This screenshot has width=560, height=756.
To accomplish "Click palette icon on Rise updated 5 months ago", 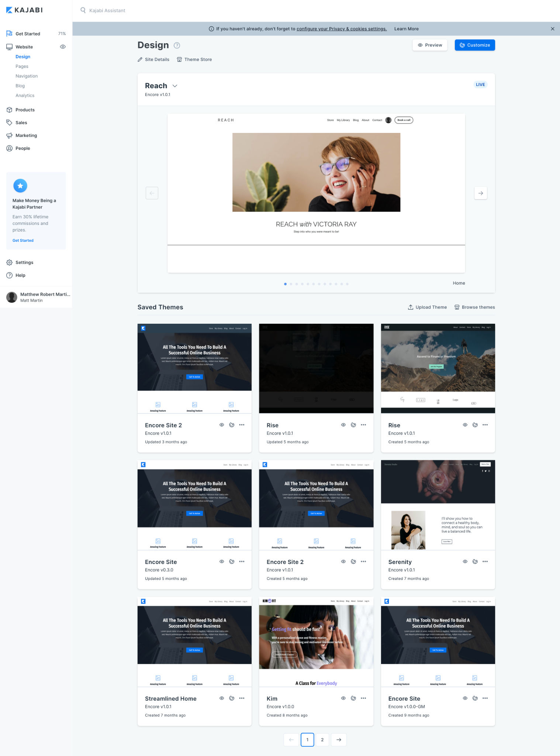I will 353,425.
